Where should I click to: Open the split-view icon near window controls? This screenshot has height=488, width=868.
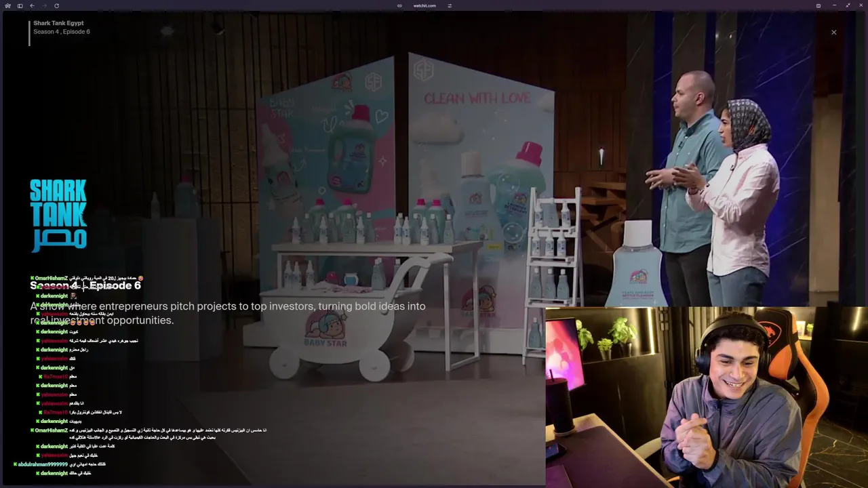coord(818,5)
